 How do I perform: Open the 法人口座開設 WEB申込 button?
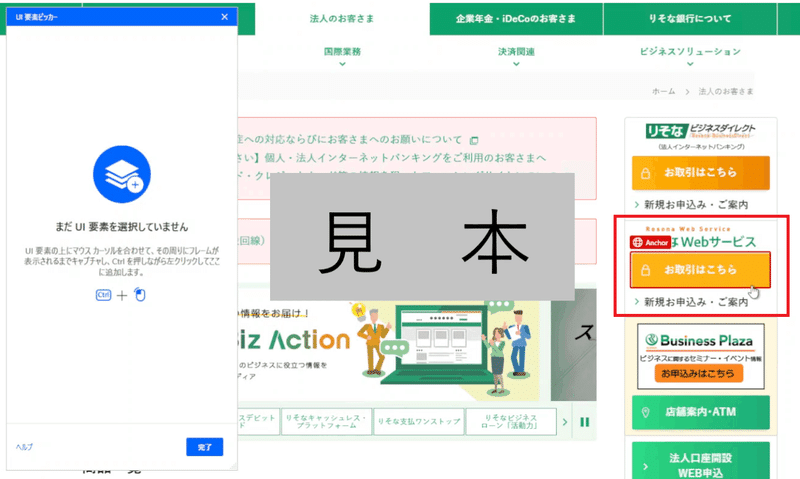[701, 460]
